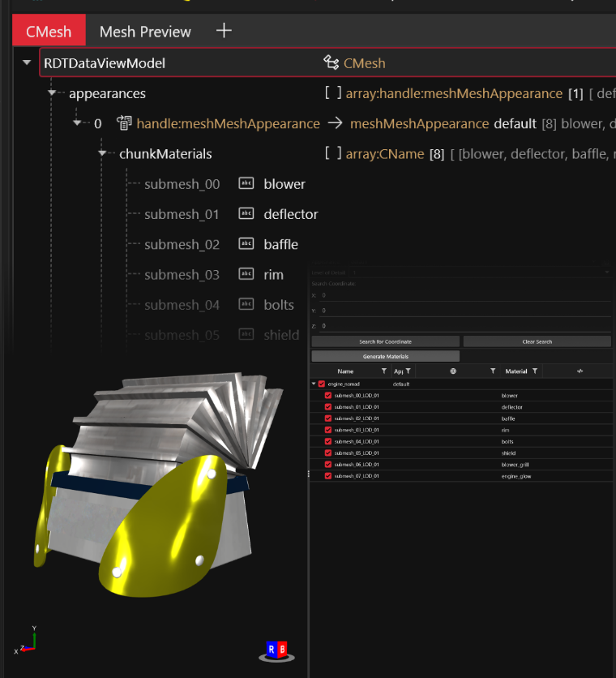The width and height of the screenshot is (616, 678).
Task: Open the Appearance column filter funnel
Action: 408,371
